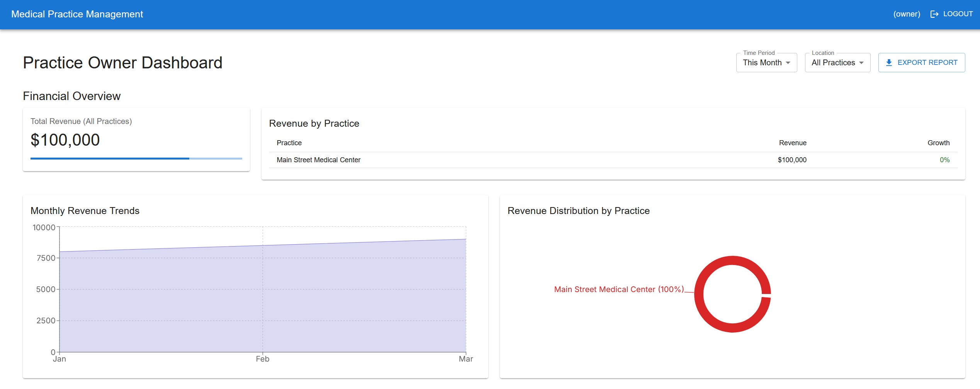Click the Practice column header
Image resolution: width=980 pixels, height=389 pixels.
[x=289, y=143]
